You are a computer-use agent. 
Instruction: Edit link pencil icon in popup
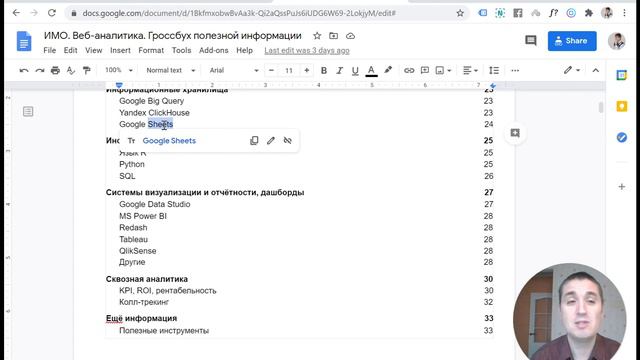271,140
